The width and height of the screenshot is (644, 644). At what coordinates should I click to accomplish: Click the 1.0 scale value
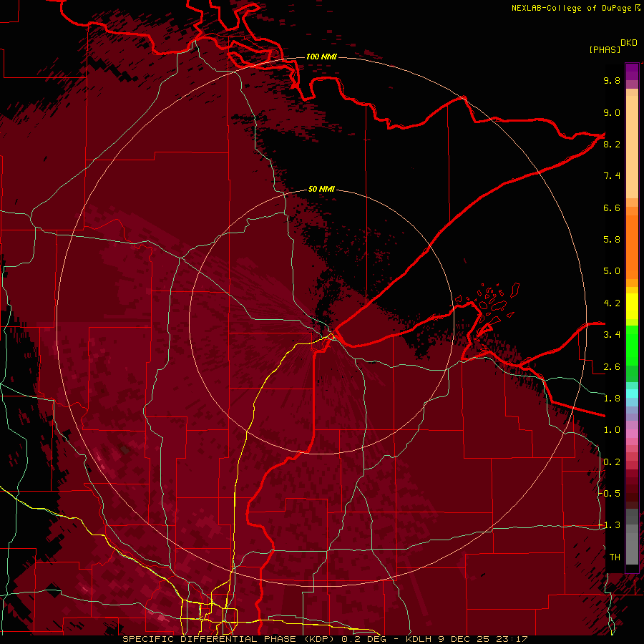tap(612, 430)
